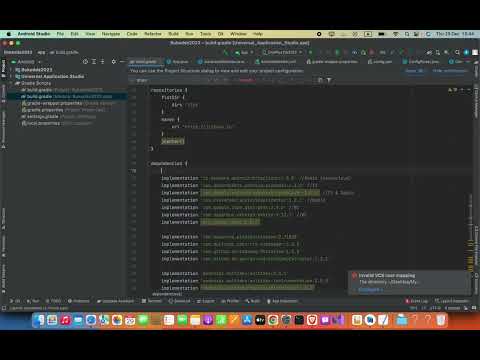Viewport: 480px width, 360px height.
Task: Expand the Robodoc2023 module node
Action: (x=11, y=70)
